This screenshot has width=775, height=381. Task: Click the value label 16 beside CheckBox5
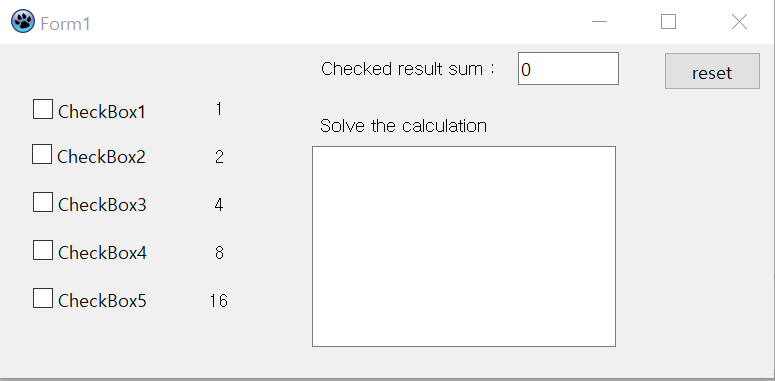(218, 300)
